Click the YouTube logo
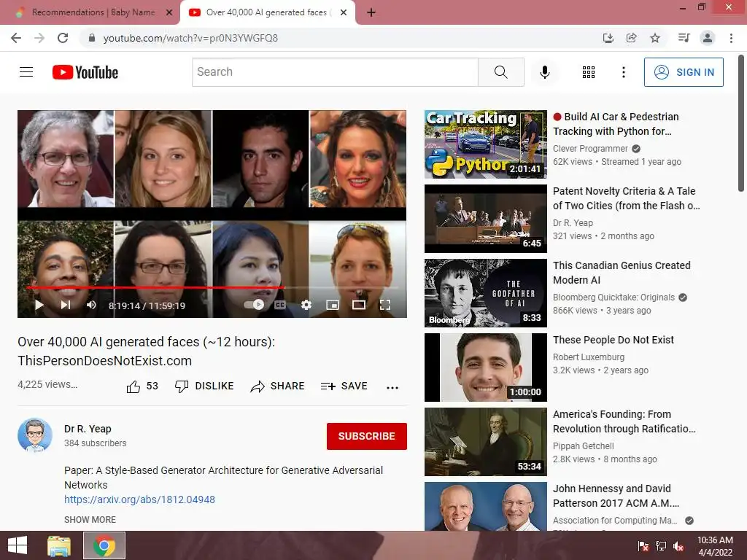Image resolution: width=747 pixels, height=560 pixels. point(85,72)
